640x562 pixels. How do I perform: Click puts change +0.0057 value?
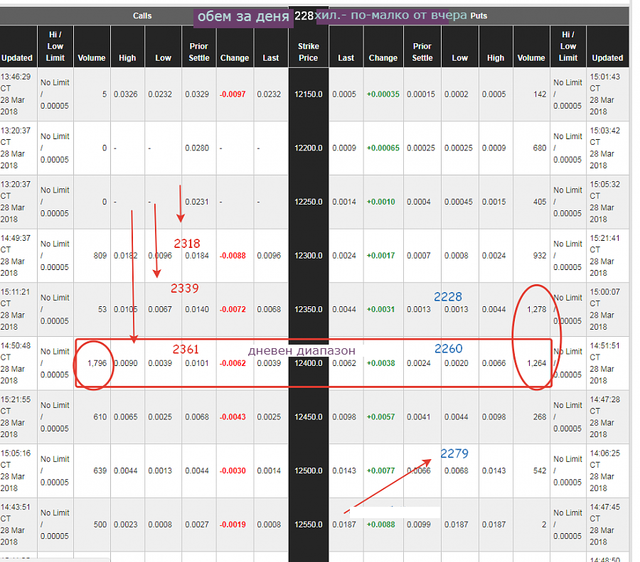tap(380, 417)
